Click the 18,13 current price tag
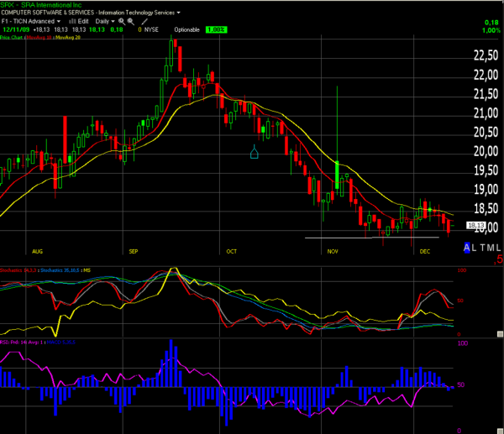Screen dimensions: 504x434 click(475, 226)
